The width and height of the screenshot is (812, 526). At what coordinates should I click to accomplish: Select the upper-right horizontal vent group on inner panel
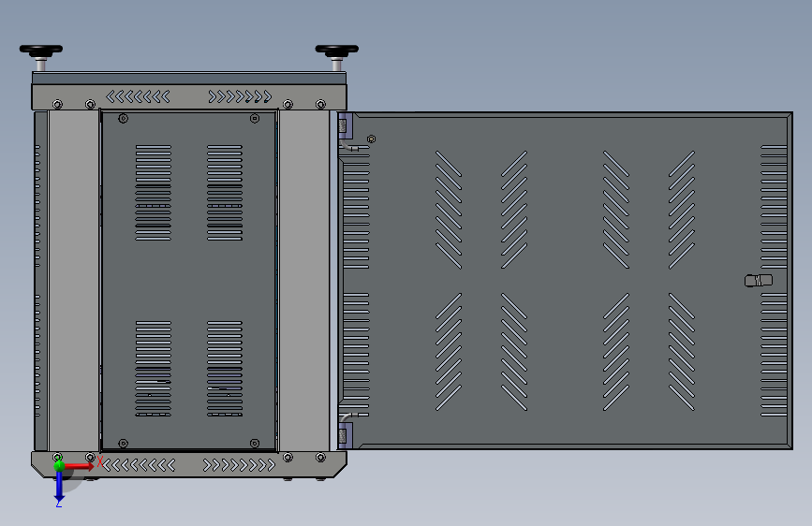[x=225, y=193]
